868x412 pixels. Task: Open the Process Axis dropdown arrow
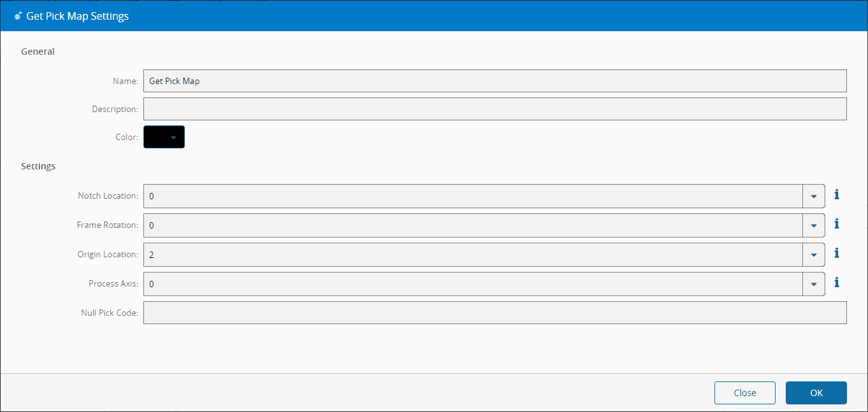(814, 284)
